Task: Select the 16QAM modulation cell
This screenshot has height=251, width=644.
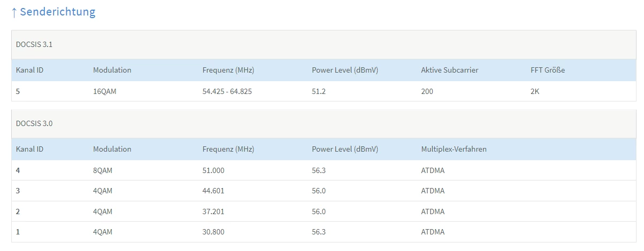Action: click(104, 91)
